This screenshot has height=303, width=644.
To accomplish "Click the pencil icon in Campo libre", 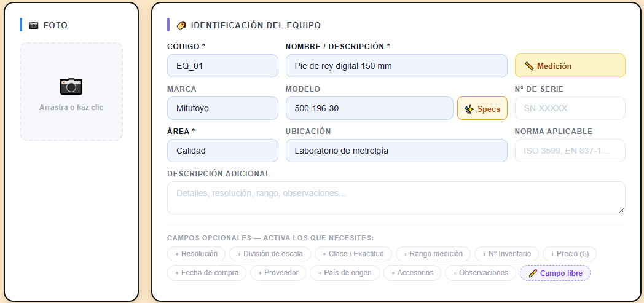I will 533,273.
